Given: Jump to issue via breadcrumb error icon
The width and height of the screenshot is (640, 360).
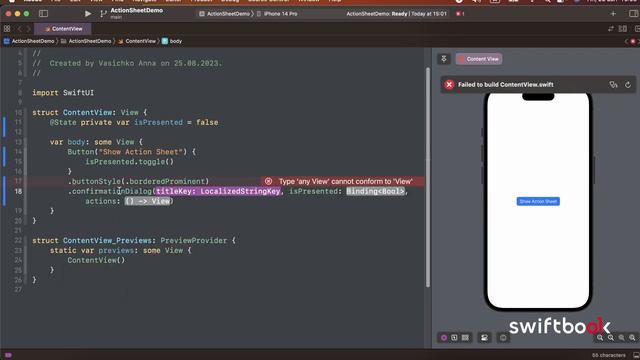Looking at the screenshot, I should (x=633, y=41).
